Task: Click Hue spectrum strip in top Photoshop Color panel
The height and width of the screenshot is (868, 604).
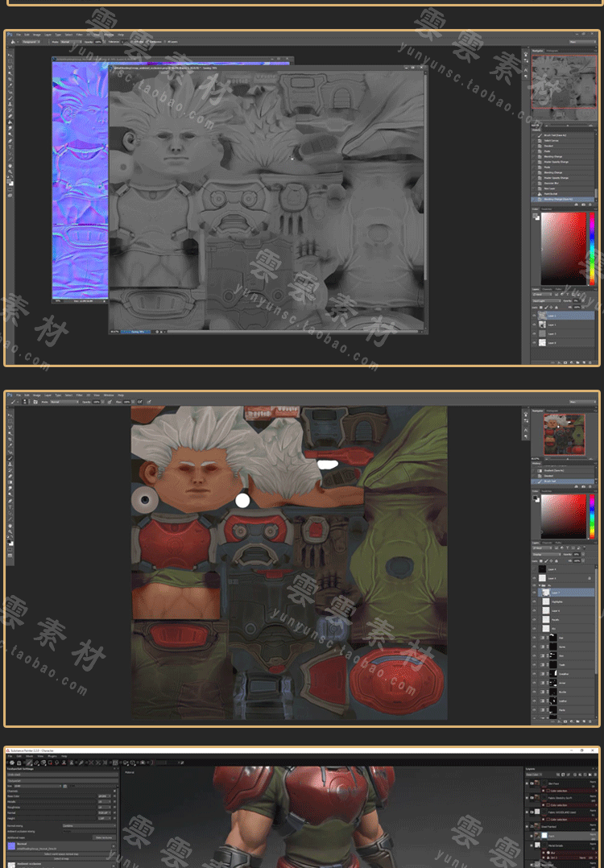Action: click(592, 249)
